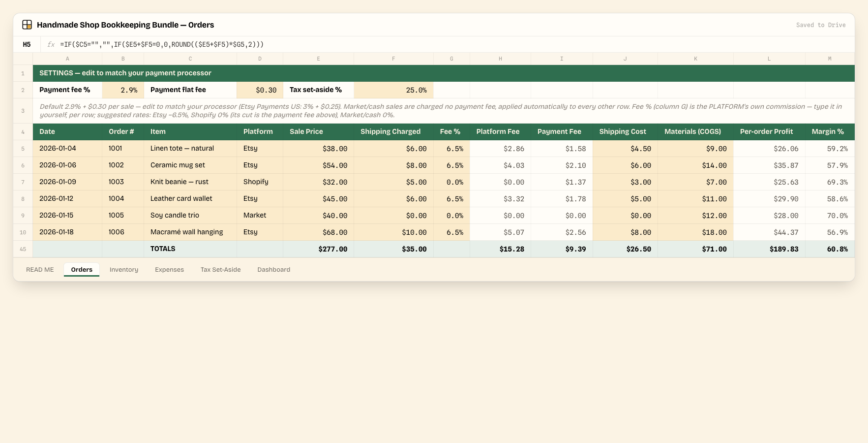The image size is (868, 443).
Task: Select the Macramé wall hanging cell
Action: [190, 232]
